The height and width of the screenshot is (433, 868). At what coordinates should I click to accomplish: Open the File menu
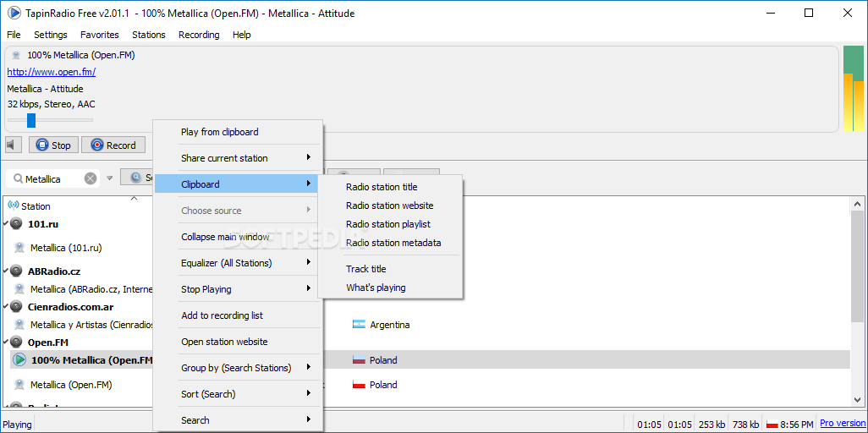coord(14,35)
